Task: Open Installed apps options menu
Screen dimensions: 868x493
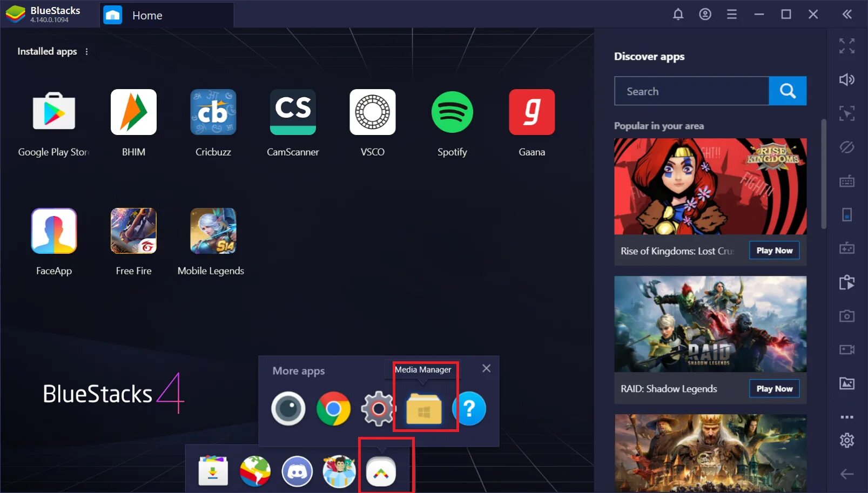Action: click(x=86, y=51)
